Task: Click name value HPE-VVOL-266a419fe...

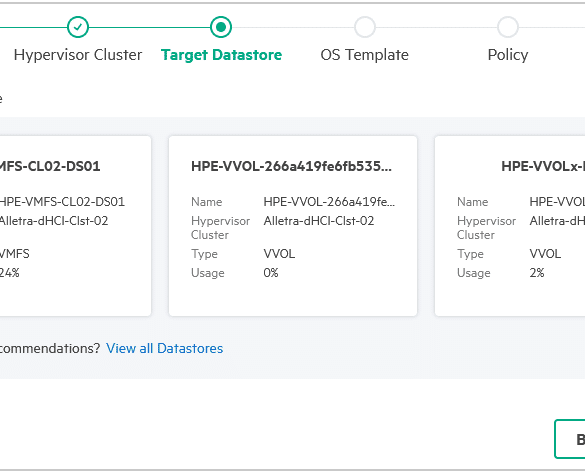Action: (329, 202)
